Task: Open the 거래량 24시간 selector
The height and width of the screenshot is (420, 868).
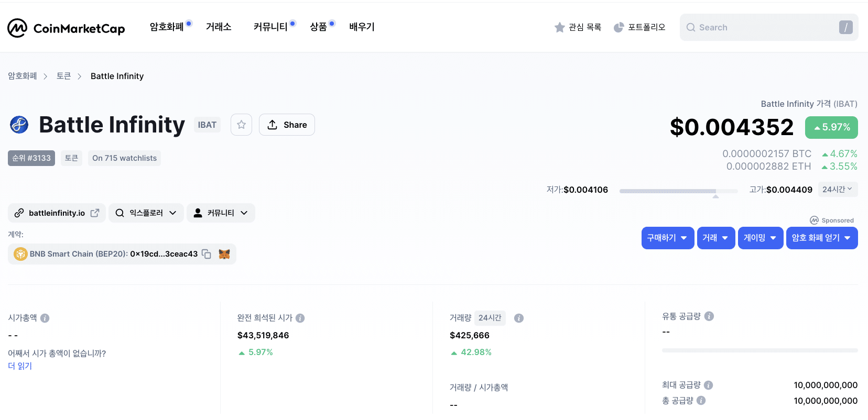Action: pyautogui.click(x=490, y=318)
